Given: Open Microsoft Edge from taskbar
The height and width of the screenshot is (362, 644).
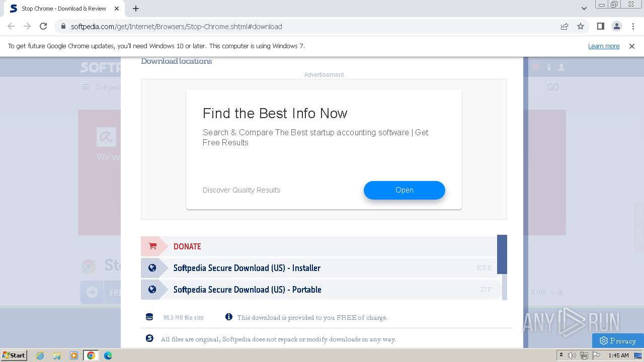Looking at the screenshot, I should pos(108,355).
